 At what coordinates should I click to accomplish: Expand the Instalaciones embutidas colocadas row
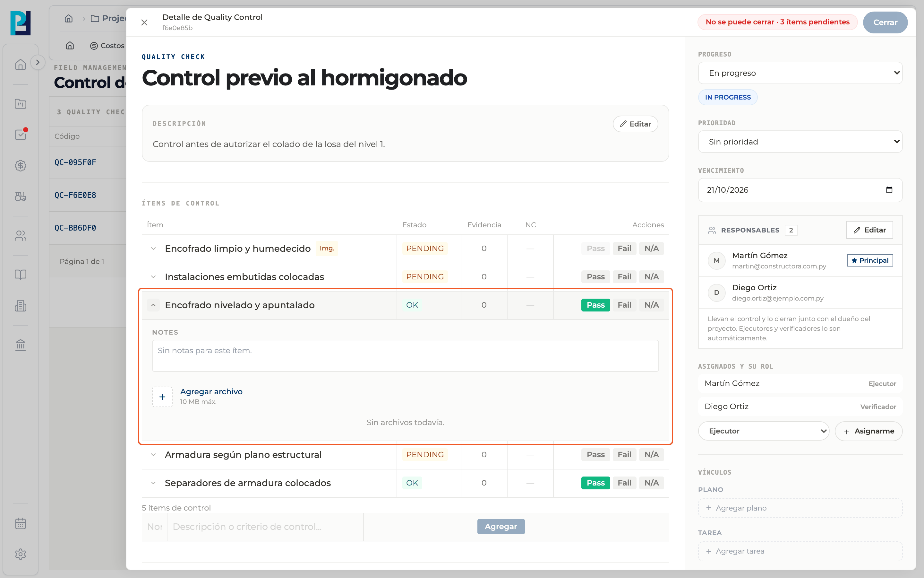[x=153, y=277]
